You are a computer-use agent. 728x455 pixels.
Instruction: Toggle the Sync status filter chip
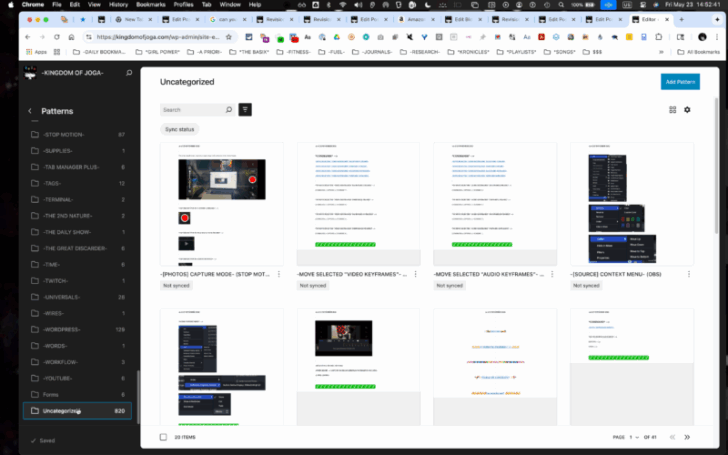click(x=180, y=129)
